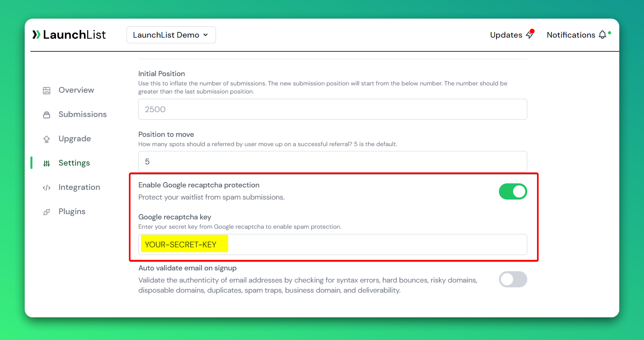
Task: Click the Notifications bell icon
Action: 603,35
